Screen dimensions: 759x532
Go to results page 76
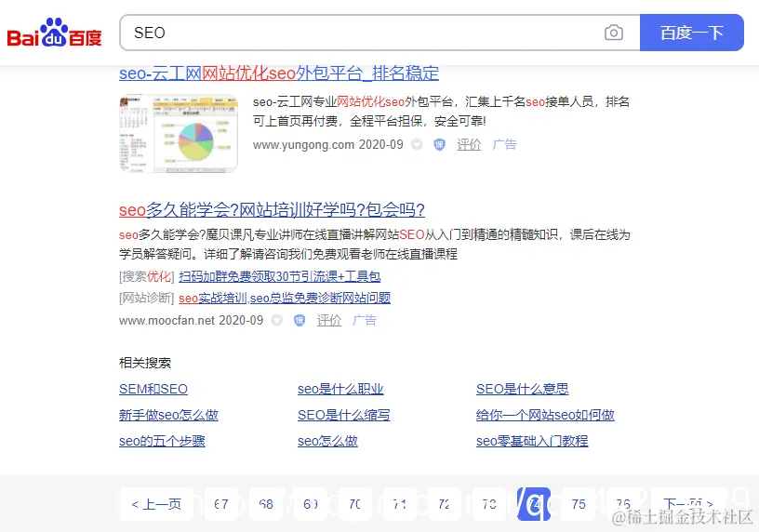(x=623, y=504)
